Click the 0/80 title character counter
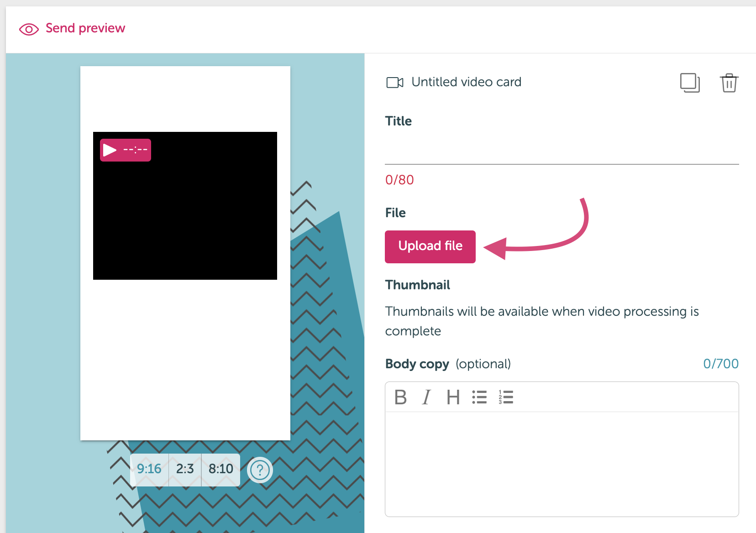Image resolution: width=756 pixels, height=533 pixels. [399, 180]
